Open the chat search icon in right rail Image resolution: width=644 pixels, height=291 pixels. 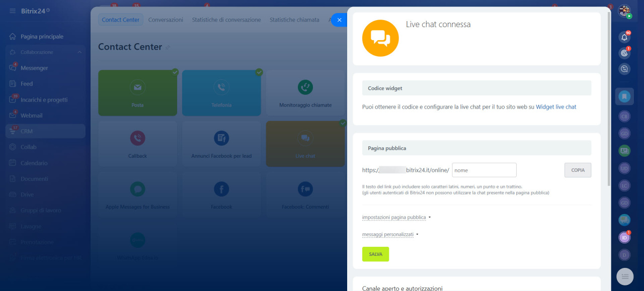pyautogui.click(x=624, y=69)
